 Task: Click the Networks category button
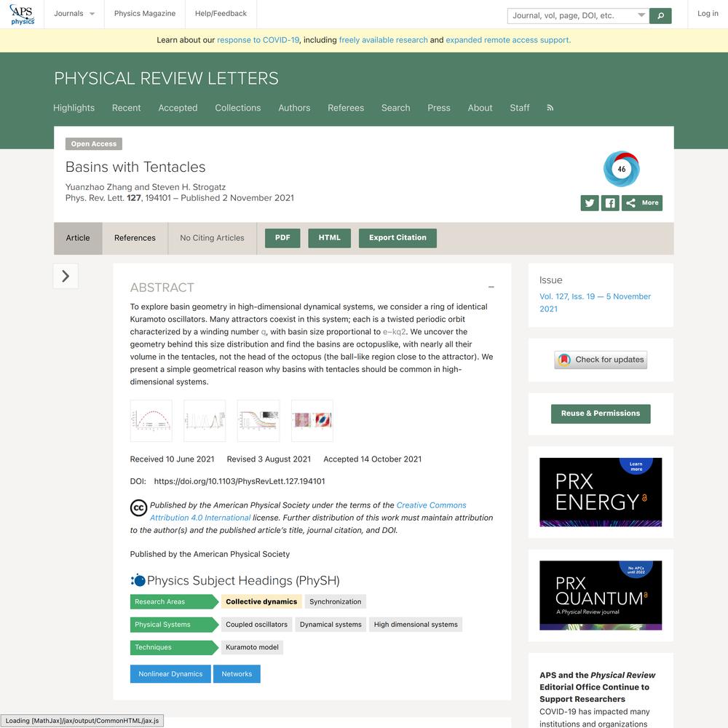[x=237, y=674]
